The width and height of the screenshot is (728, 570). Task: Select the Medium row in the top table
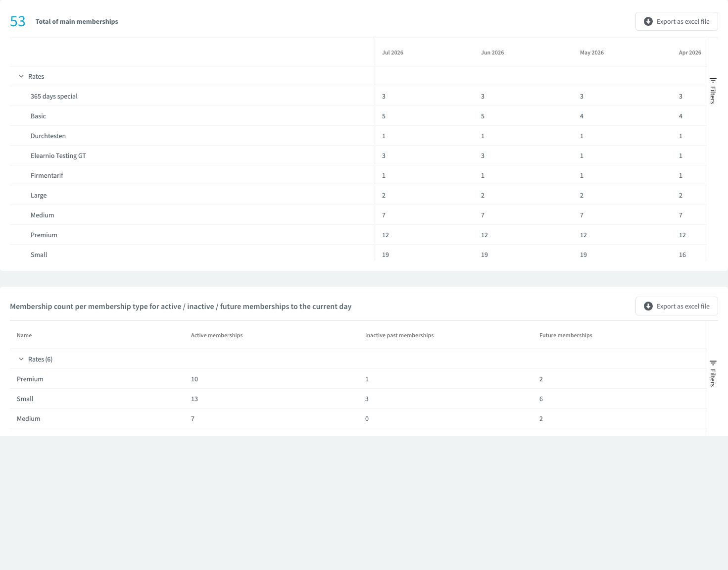tap(358, 215)
